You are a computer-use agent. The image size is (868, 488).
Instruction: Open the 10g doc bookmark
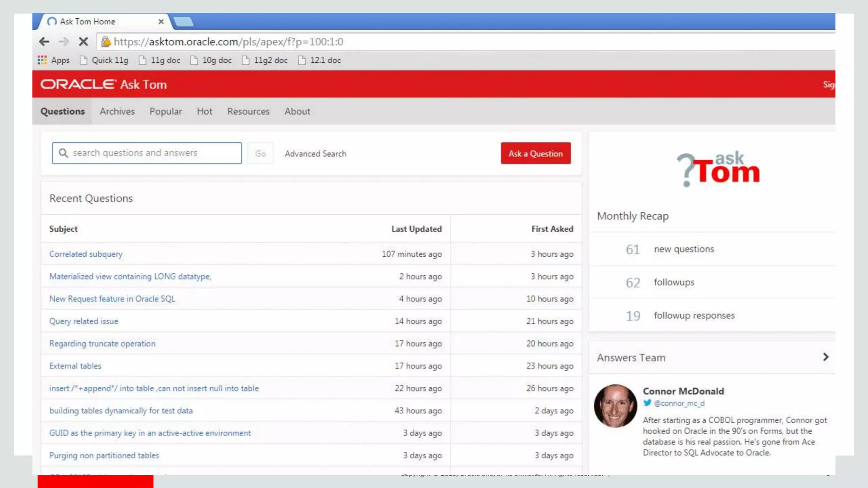(x=211, y=60)
